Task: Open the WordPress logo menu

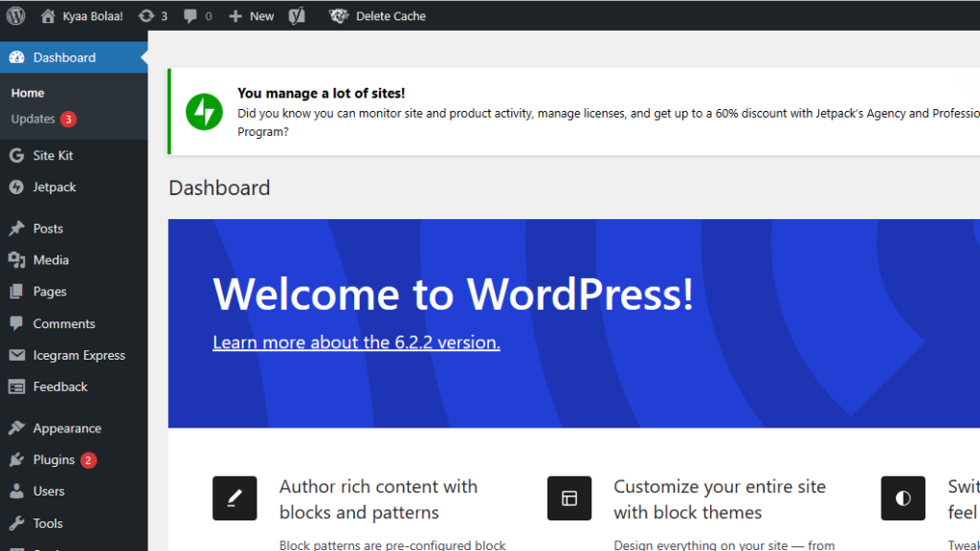Action: click(x=15, y=15)
